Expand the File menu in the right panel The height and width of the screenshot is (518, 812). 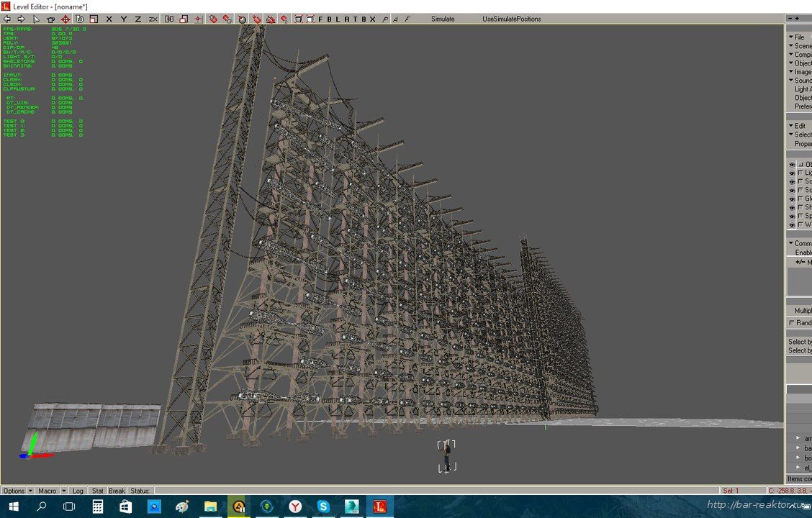[x=798, y=37]
